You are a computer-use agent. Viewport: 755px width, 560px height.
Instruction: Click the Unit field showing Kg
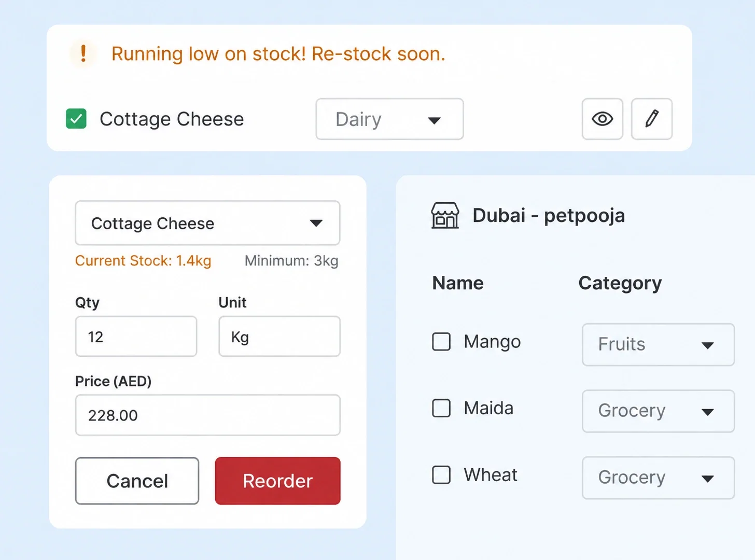point(279,337)
